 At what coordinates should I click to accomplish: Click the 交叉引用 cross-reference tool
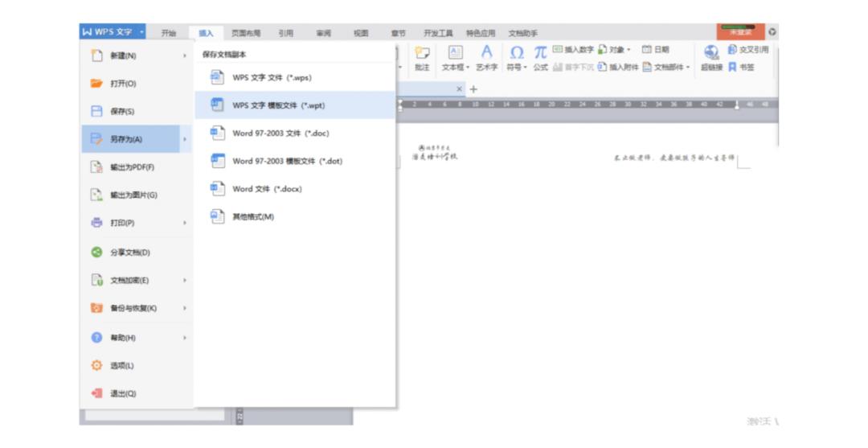(x=748, y=50)
